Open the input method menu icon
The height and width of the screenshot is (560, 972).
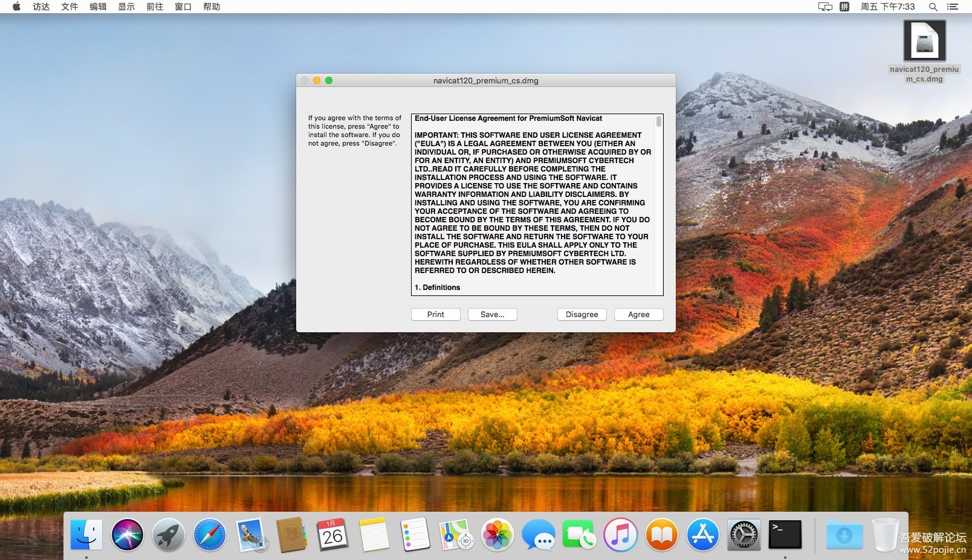pyautogui.click(x=844, y=7)
